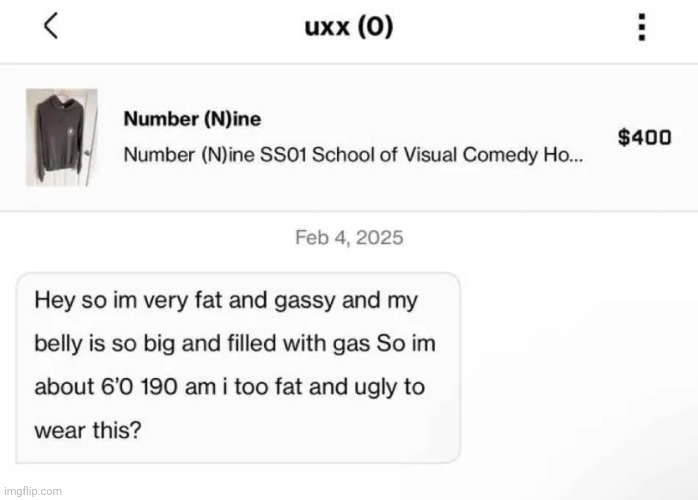The width and height of the screenshot is (698, 500).
Task: Click the Feb 4, 2025 date separator
Action: pyautogui.click(x=349, y=238)
